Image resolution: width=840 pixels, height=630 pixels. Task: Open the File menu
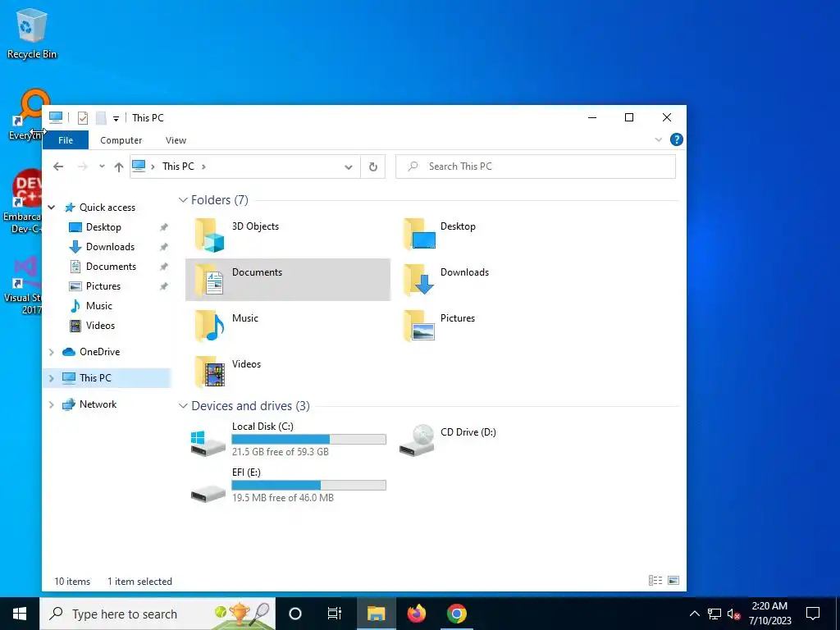(66, 140)
